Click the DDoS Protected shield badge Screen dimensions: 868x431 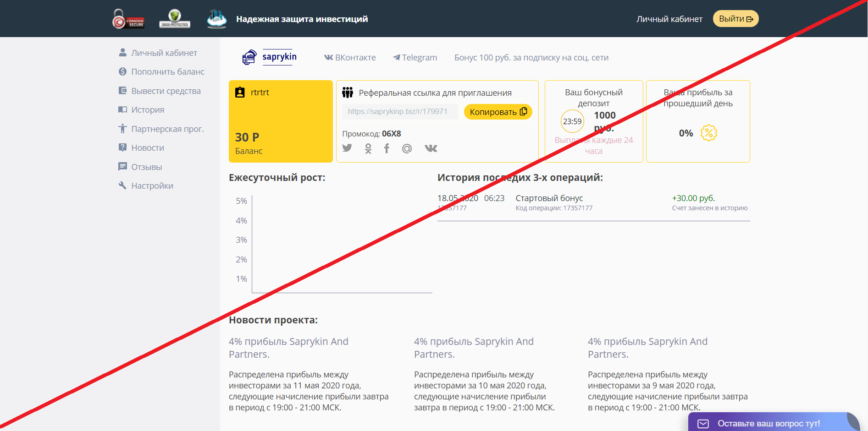pos(175,19)
